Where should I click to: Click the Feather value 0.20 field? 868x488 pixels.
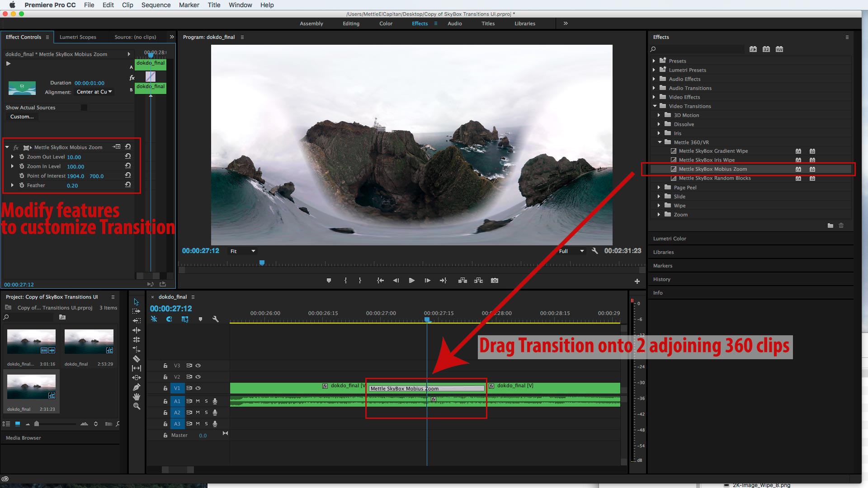click(x=72, y=185)
